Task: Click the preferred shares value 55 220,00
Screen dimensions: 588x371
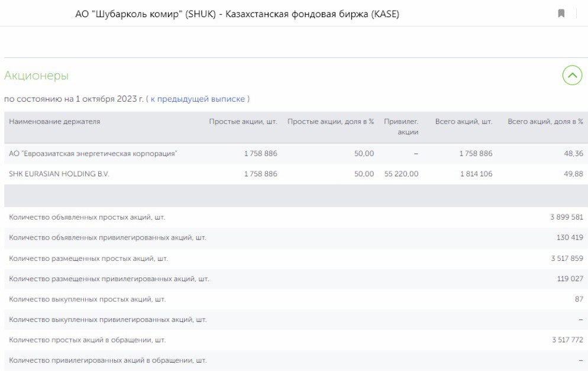Action: (x=401, y=174)
